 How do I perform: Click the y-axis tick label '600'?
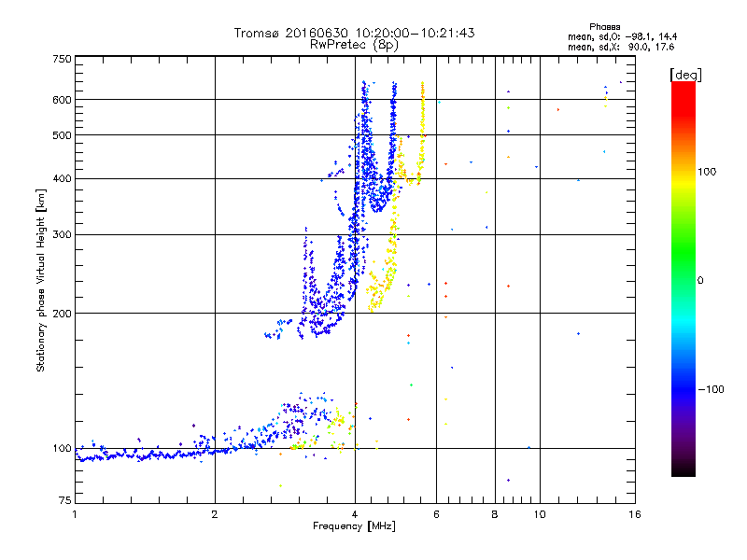click(62, 100)
